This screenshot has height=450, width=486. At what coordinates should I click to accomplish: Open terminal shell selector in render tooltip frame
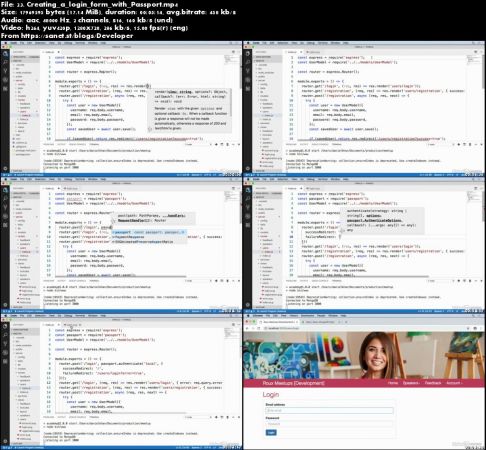pyautogui.click(x=198, y=144)
